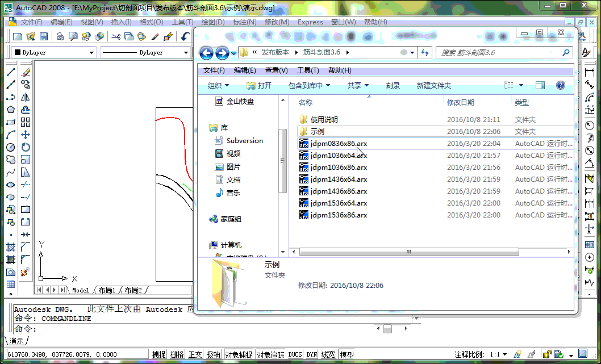Toggle 极轴 polar tracking

214,354
